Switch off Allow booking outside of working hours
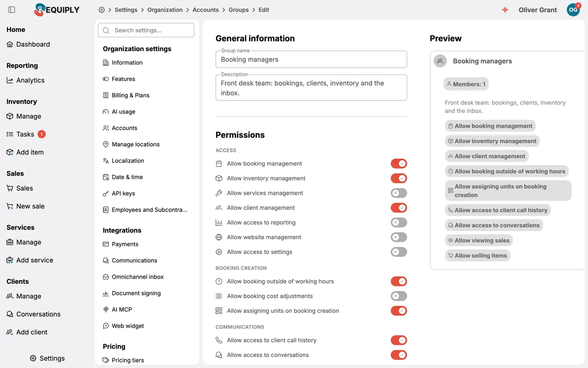The image size is (588, 368). [399, 281]
